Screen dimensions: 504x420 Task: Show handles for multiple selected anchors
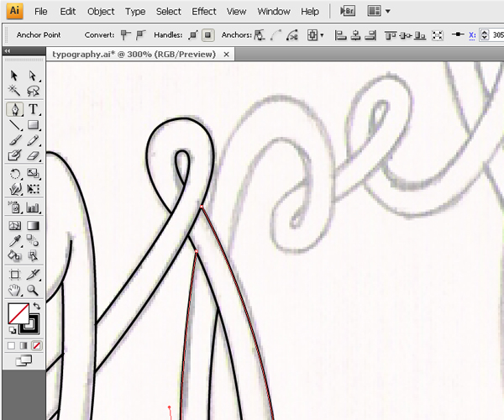(193, 34)
